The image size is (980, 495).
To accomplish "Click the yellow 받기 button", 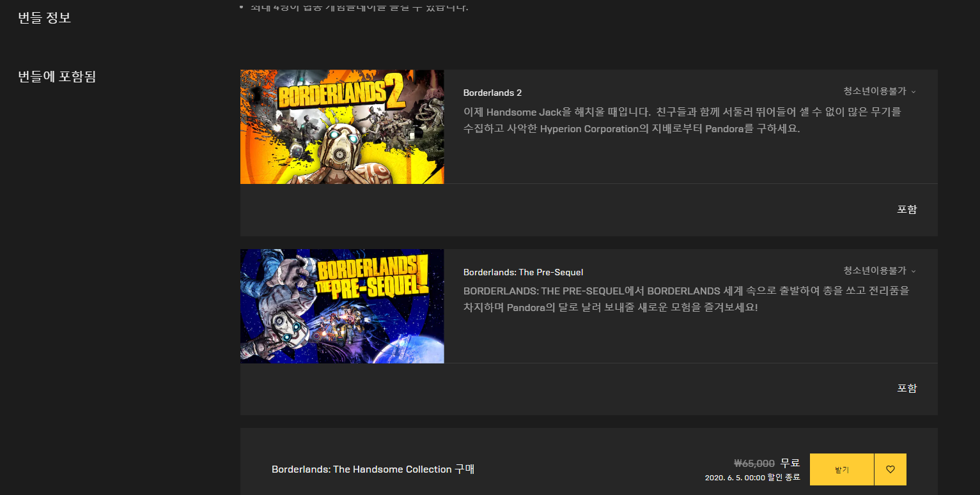I will coord(841,469).
